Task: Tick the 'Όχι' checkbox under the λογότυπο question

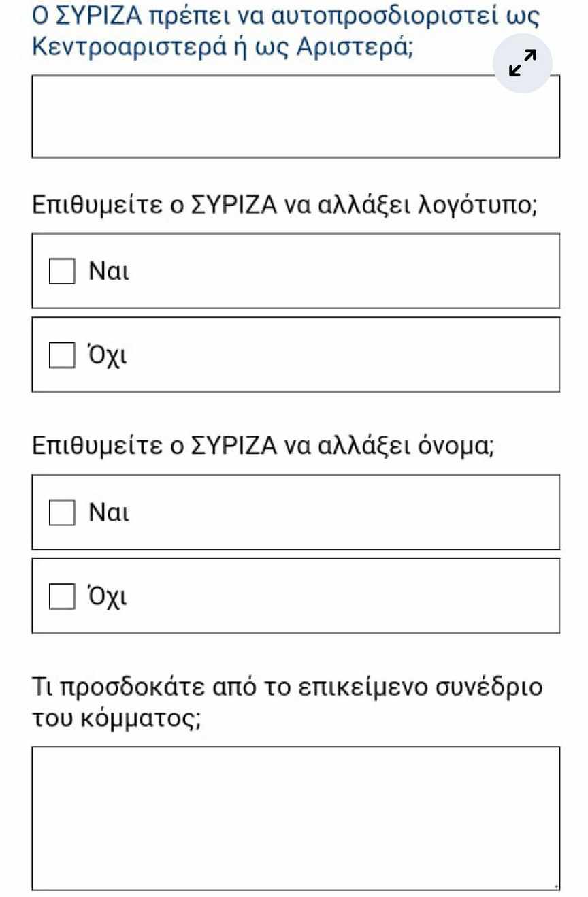Action: pos(61,355)
